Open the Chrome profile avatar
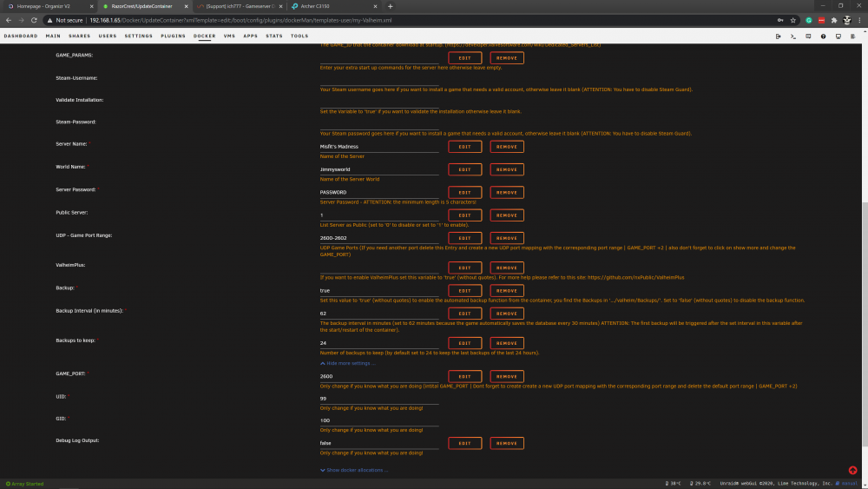This screenshot has width=868, height=489. pos(847,21)
